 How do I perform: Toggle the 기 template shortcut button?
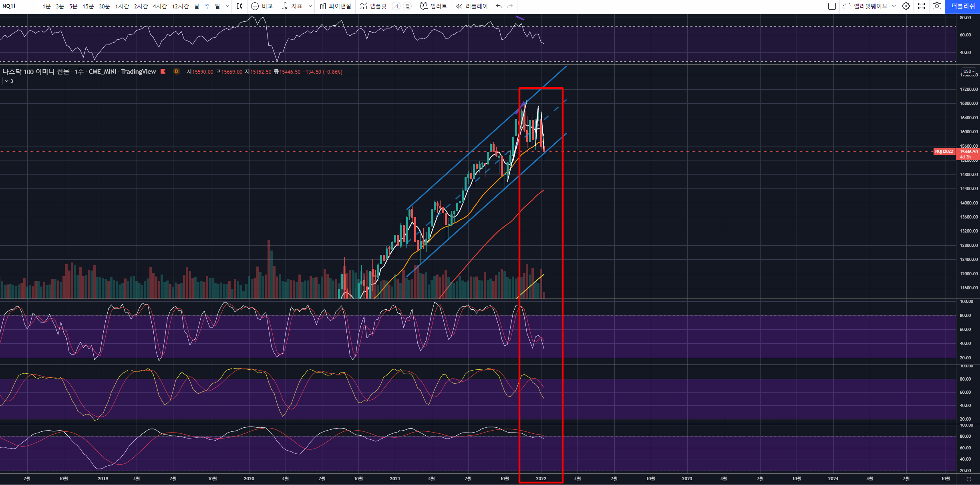point(396,6)
